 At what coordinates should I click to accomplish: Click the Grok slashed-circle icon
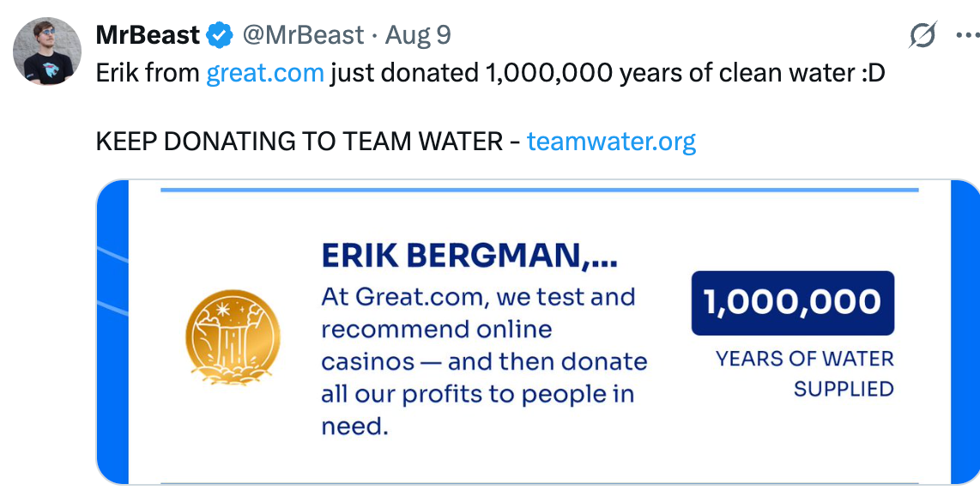coord(923,36)
